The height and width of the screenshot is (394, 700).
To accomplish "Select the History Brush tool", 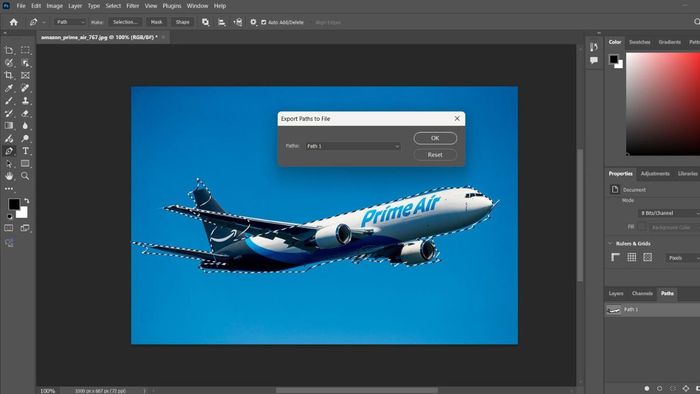I will [x=8, y=113].
